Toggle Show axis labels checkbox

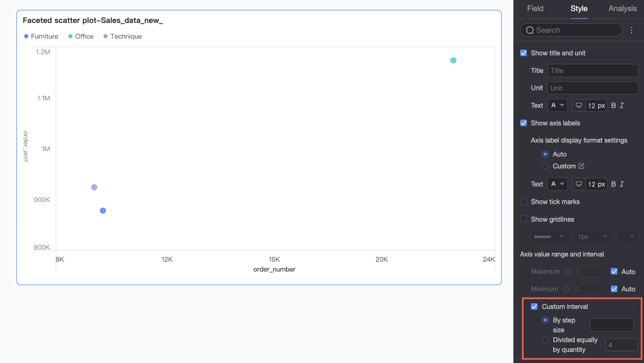pos(524,123)
